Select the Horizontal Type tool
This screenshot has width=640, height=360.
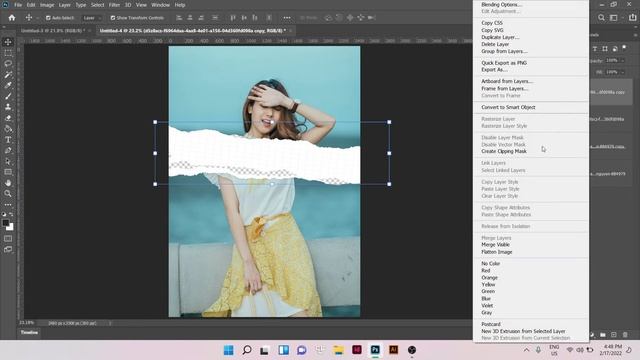pos(8,140)
